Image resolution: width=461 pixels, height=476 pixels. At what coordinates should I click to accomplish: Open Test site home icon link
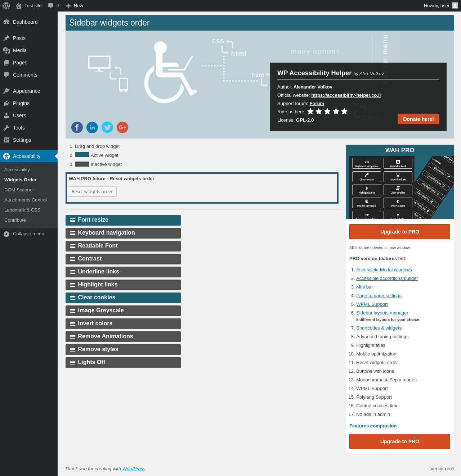[x=19, y=6]
